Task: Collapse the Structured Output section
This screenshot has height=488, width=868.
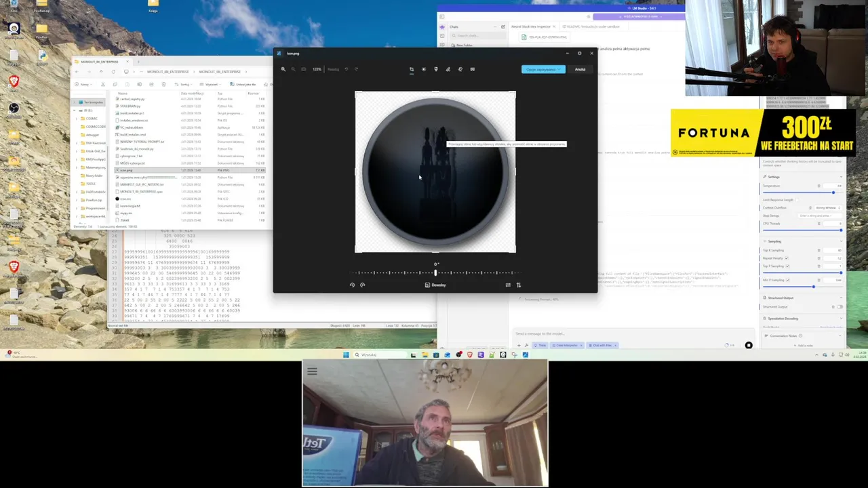Action: click(x=841, y=298)
